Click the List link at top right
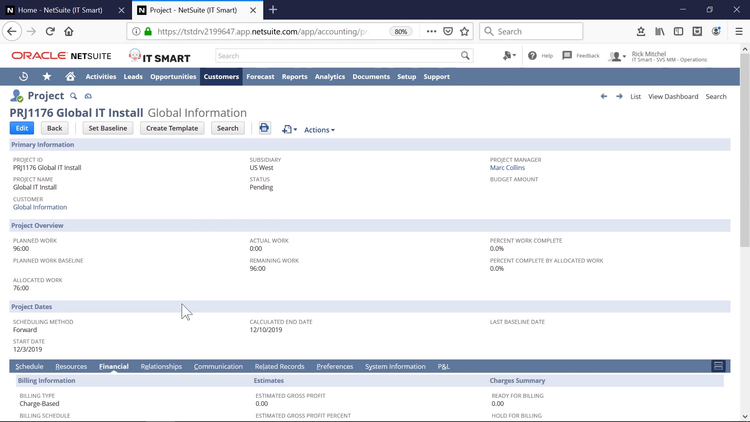750x422 pixels. pos(635,97)
